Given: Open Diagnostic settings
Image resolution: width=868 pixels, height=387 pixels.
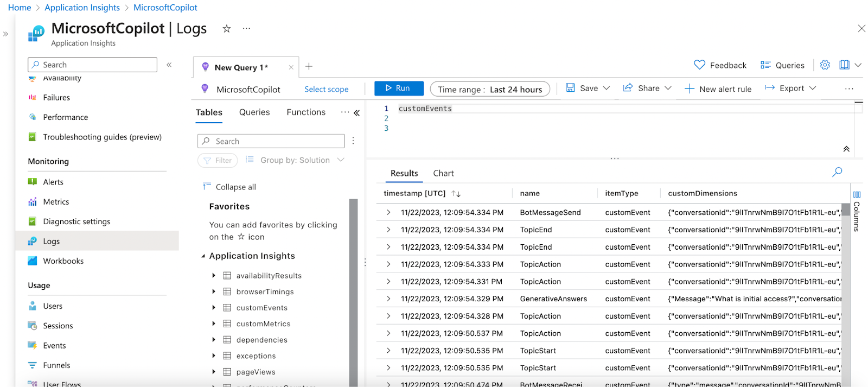Looking at the screenshot, I should click(76, 221).
